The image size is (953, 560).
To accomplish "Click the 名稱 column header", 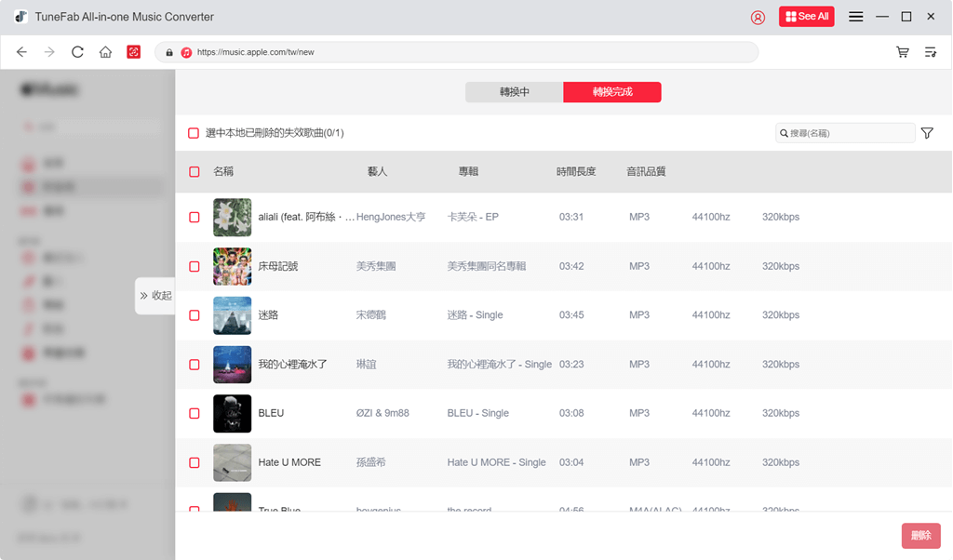I will [x=223, y=172].
